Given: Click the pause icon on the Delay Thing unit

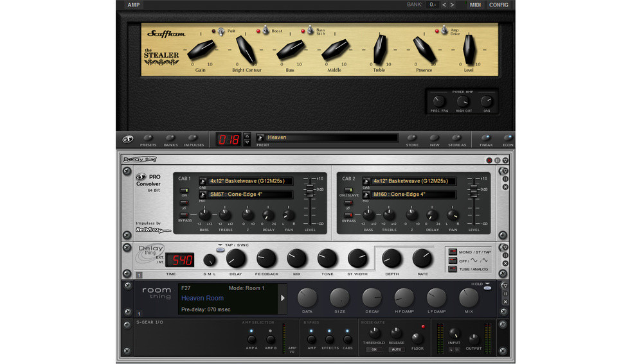Looking at the screenshot, I should 505,256.
